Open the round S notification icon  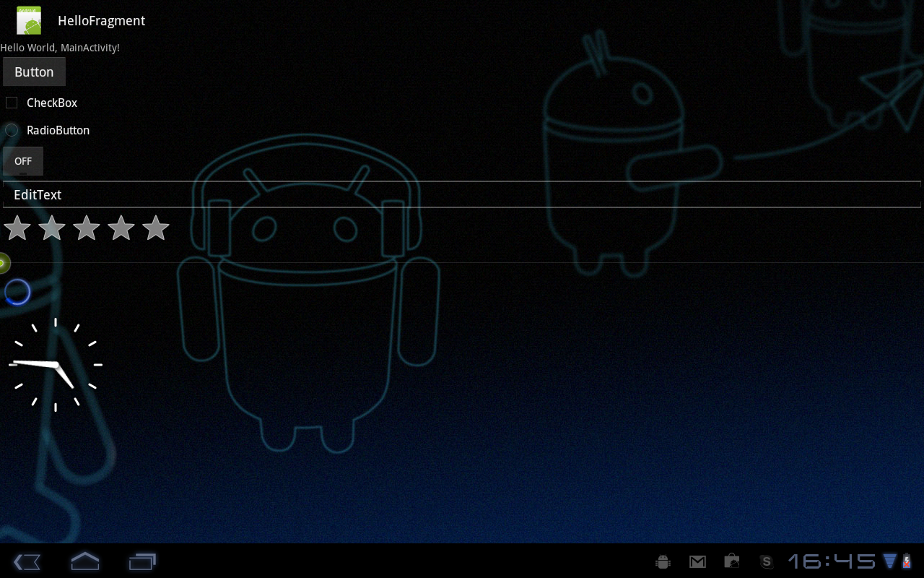click(x=767, y=561)
